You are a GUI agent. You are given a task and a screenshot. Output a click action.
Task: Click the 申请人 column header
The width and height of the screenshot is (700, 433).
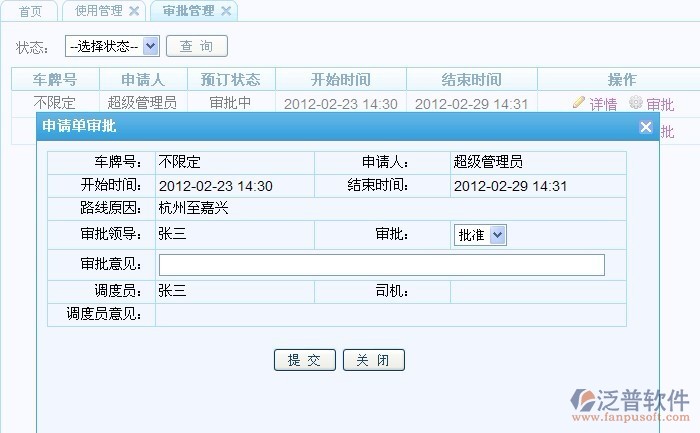142,80
